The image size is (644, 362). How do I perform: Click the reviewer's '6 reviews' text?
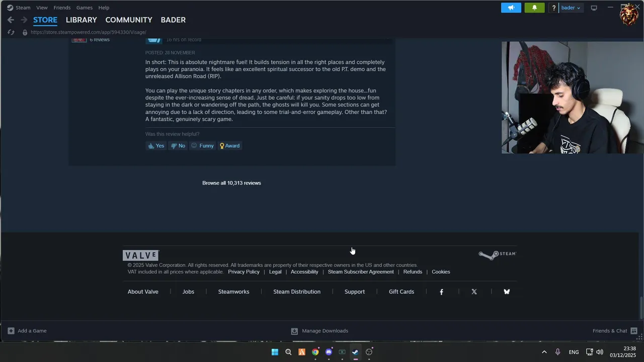(100, 40)
